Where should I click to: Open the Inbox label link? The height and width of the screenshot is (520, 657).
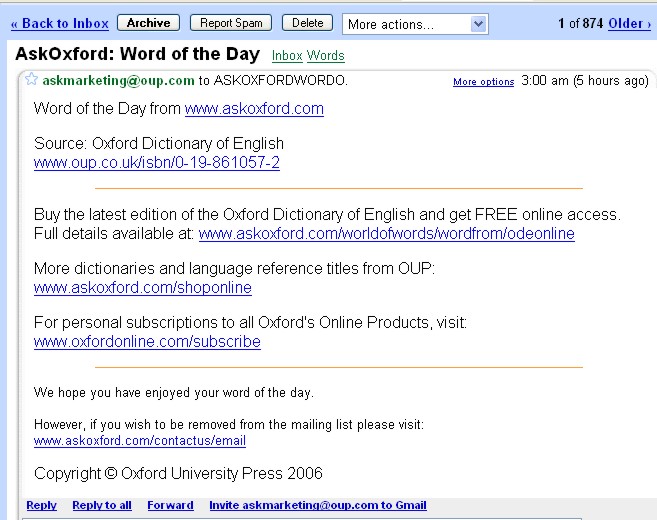(x=287, y=55)
